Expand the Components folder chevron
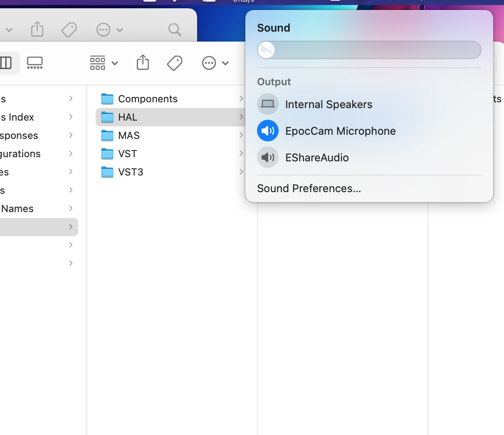The width and height of the screenshot is (504, 435). pyautogui.click(x=241, y=99)
